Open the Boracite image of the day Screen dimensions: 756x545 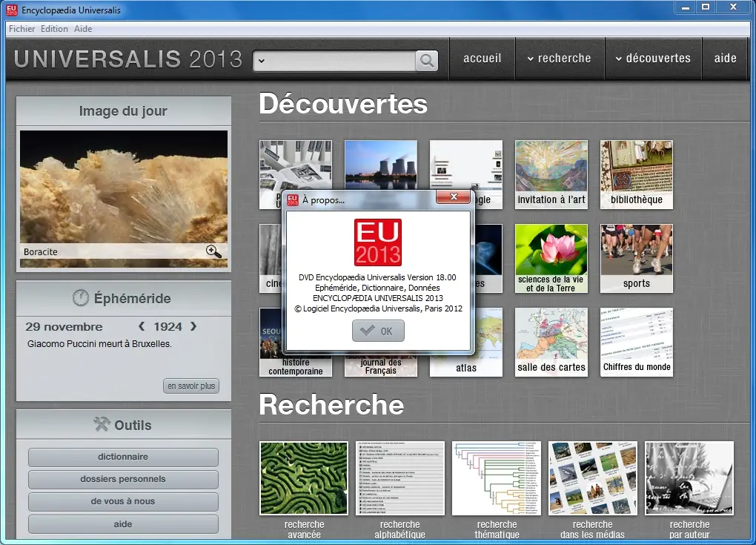(124, 198)
